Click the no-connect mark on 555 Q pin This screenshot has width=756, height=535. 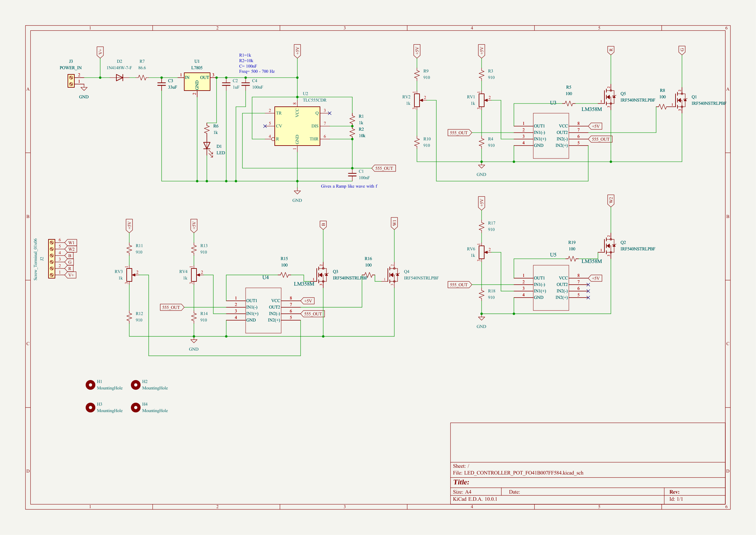coord(330,113)
